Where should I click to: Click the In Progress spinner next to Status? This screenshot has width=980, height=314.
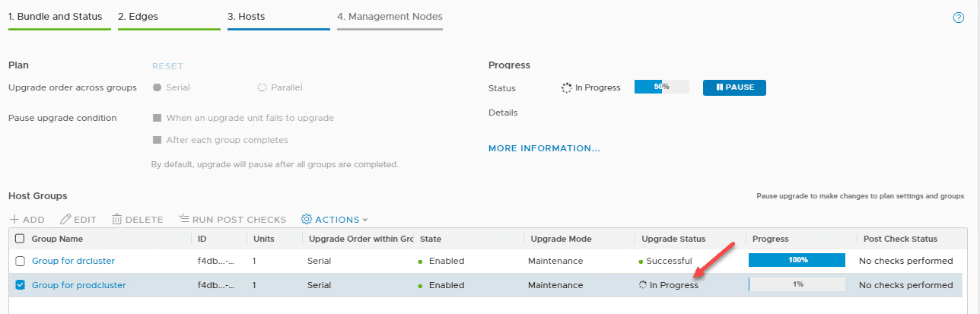[566, 87]
